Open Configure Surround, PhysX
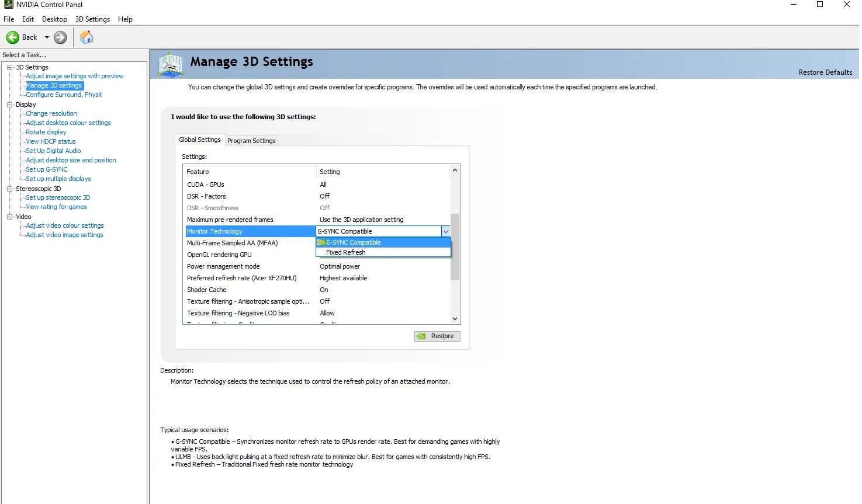The image size is (862, 504). pyautogui.click(x=64, y=95)
